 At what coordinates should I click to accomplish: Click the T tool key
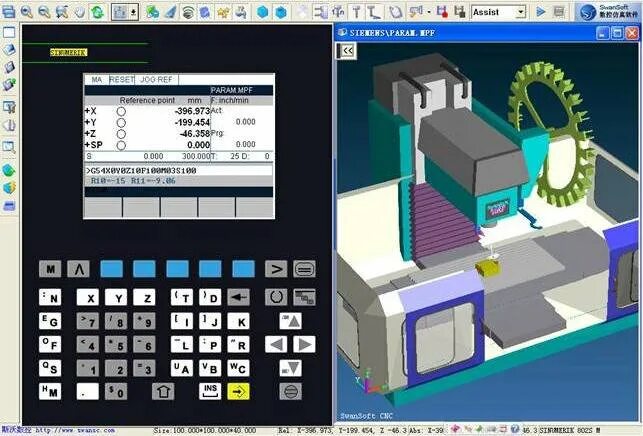[x=182, y=297]
